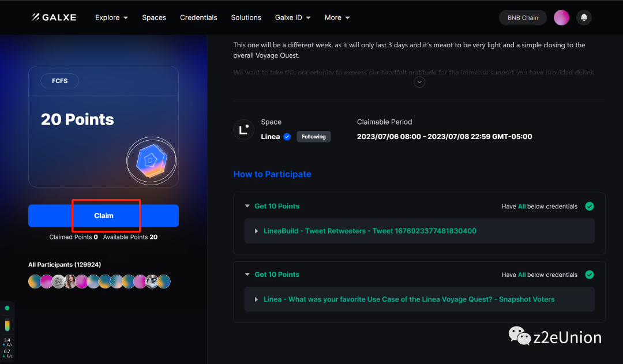This screenshot has width=623, height=364.
Task: Open notification bell icon
Action: click(584, 18)
